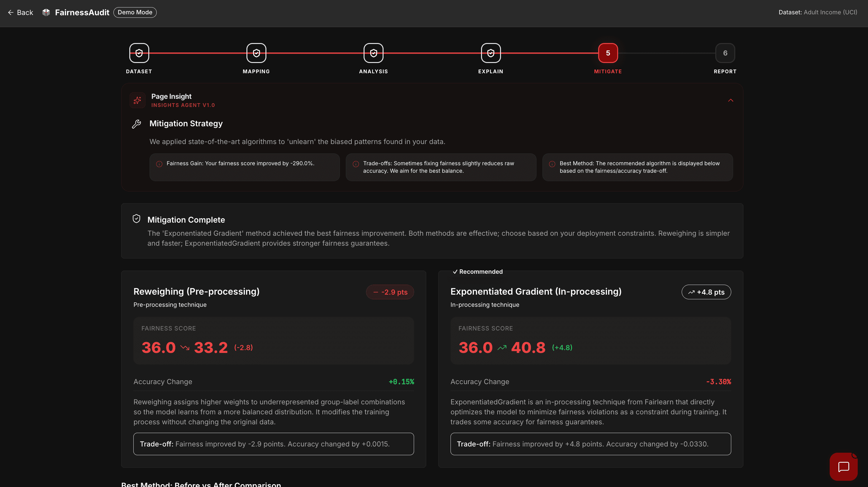Click the 33.2 fairness score value
The height and width of the screenshot is (487, 868).
[x=211, y=348]
